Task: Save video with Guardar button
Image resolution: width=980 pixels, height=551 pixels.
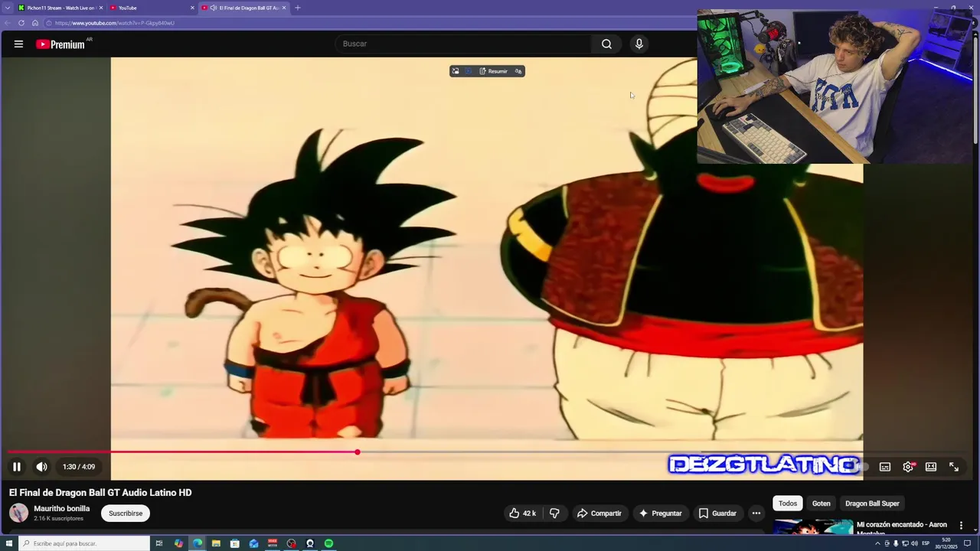Action: coord(717,514)
